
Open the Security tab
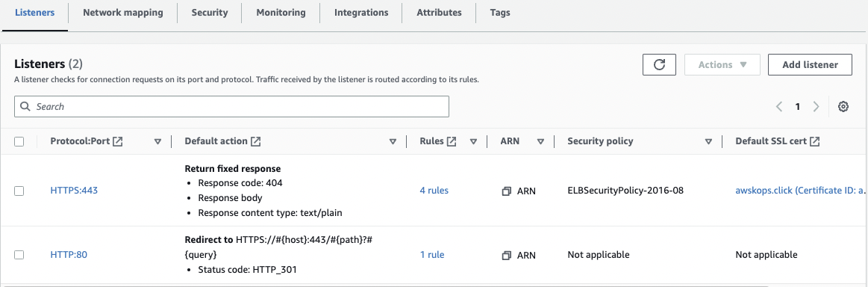[x=210, y=12]
